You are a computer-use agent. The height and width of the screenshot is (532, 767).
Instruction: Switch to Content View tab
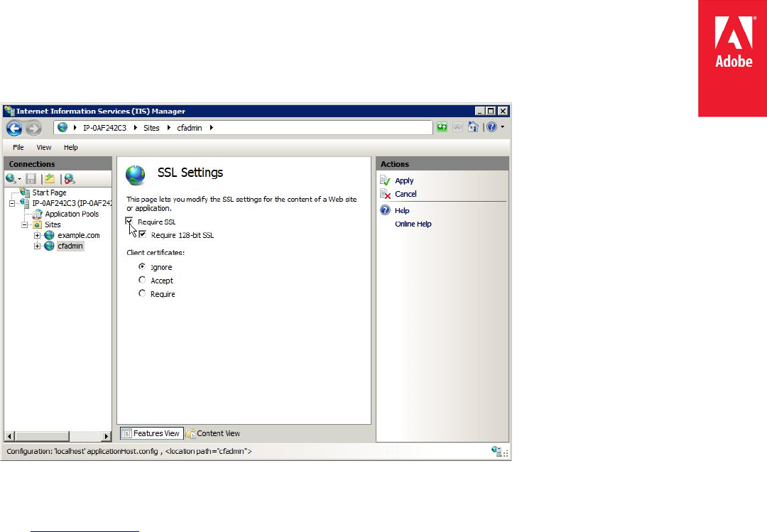[x=213, y=433]
